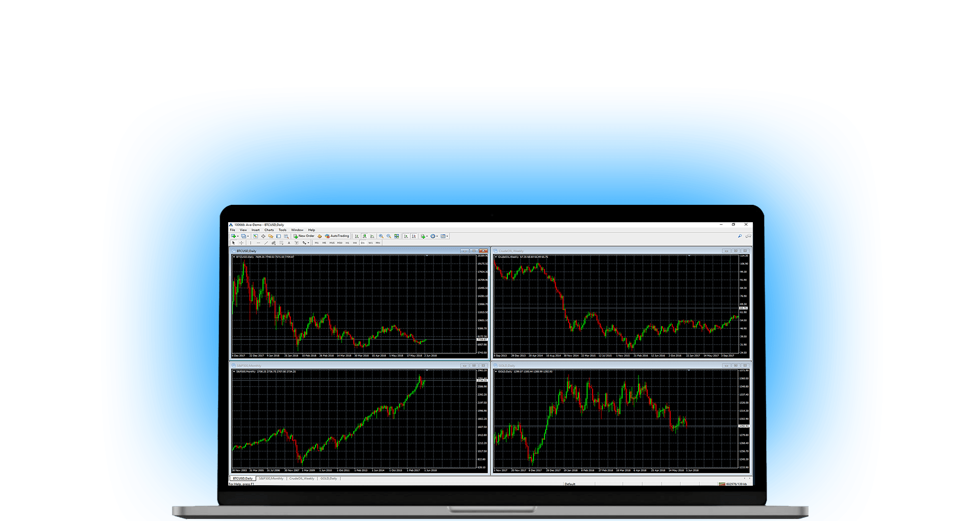Select the Cursor arrow tool
This screenshot has width=980, height=521.
pos(233,243)
